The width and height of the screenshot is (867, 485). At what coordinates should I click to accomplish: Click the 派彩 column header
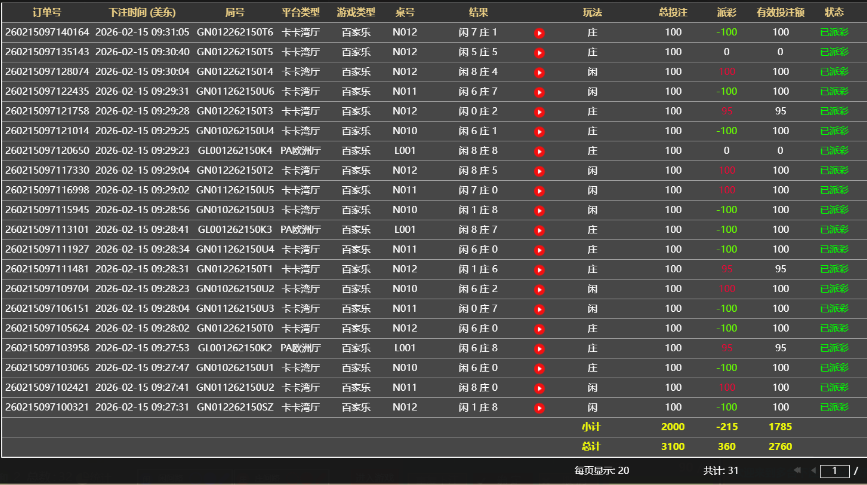click(x=726, y=12)
